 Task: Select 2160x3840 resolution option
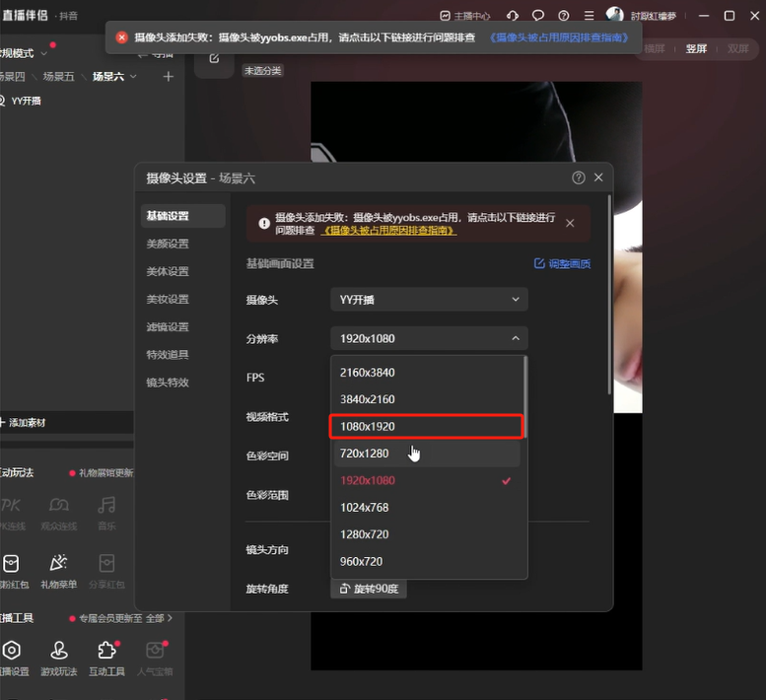pyautogui.click(x=427, y=373)
